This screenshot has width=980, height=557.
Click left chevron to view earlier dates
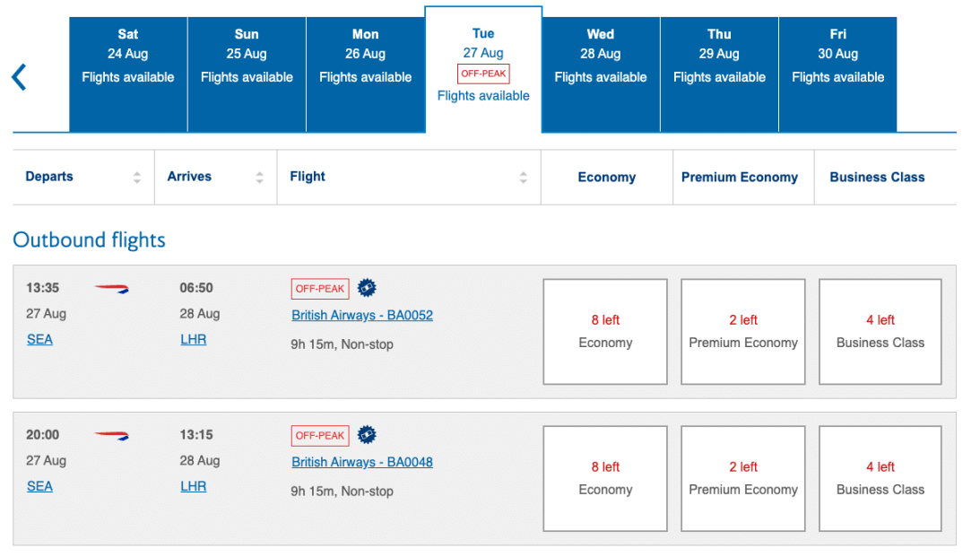[x=18, y=77]
